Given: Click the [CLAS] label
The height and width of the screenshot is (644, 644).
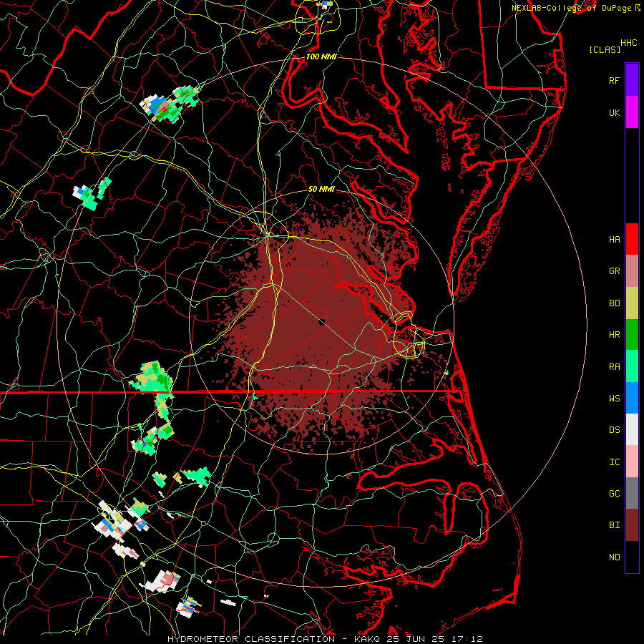Looking at the screenshot, I should (605, 49).
